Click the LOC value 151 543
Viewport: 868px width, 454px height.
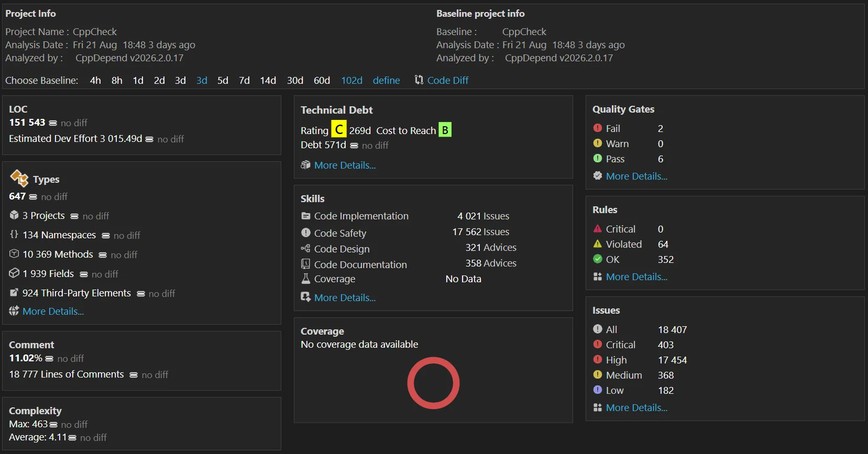(x=27, y=122)
